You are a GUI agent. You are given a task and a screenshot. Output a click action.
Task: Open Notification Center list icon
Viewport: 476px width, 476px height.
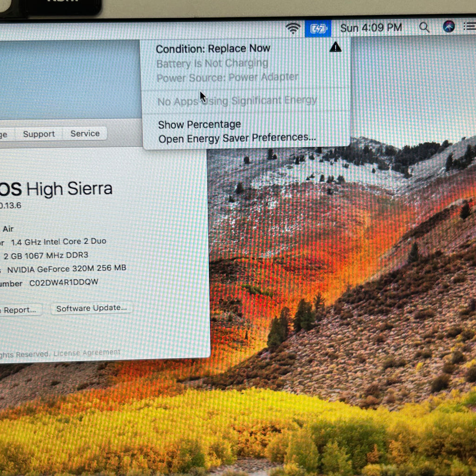coord(469,26)
